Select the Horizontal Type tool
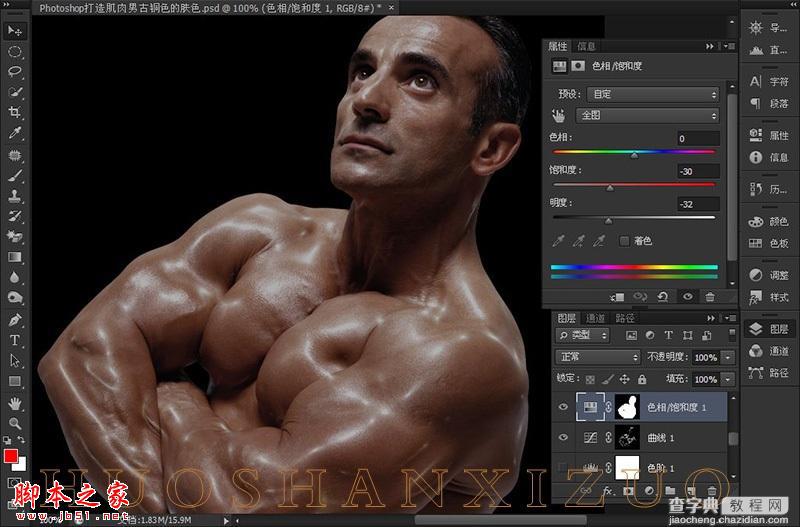Viewport: 800px width, 527px height. (15, 340)
